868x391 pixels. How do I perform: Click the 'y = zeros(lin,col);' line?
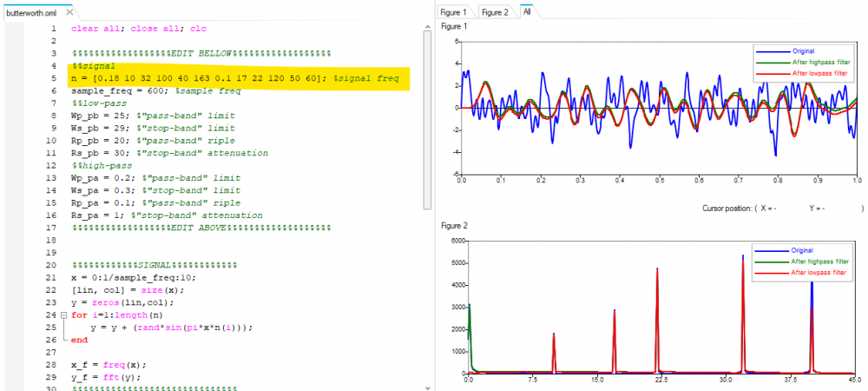[122, 302]
